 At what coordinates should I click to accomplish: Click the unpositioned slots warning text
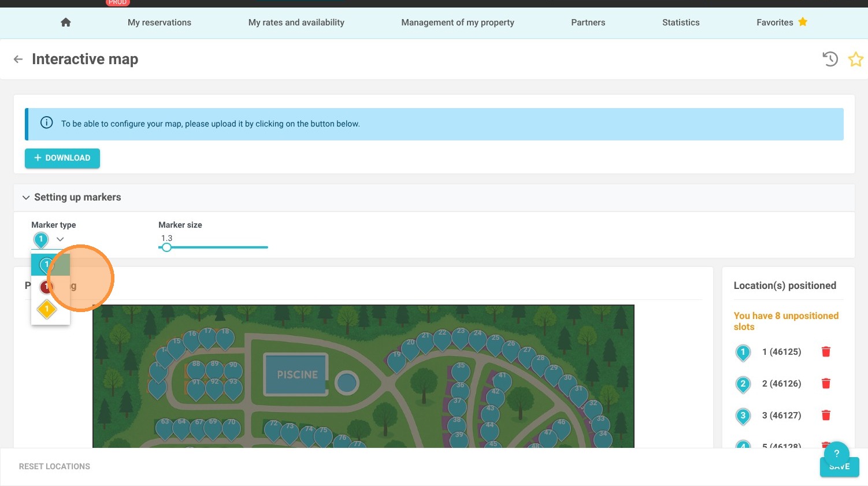786,321
